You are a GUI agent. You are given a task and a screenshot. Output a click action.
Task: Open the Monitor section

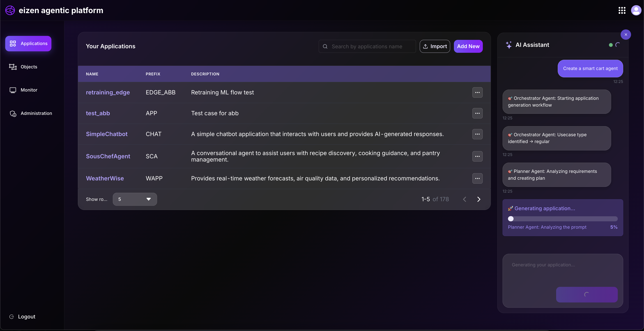point(29,90)
